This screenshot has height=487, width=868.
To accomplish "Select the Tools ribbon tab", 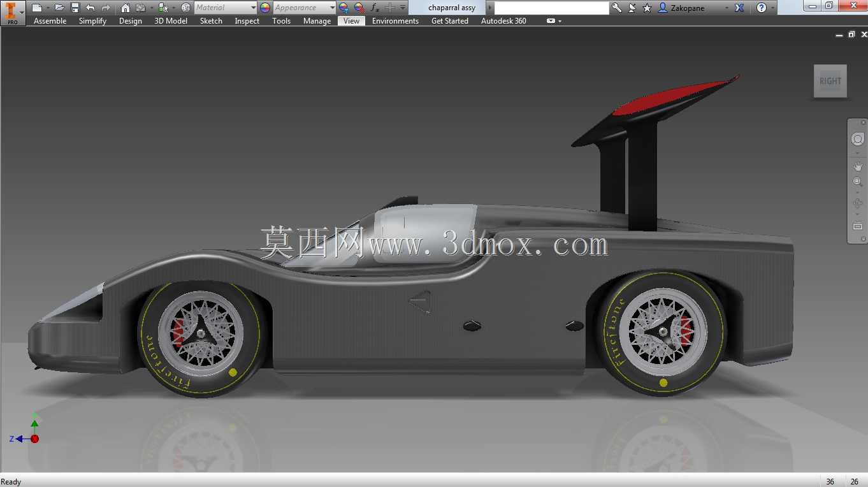I will pos(281,21).
